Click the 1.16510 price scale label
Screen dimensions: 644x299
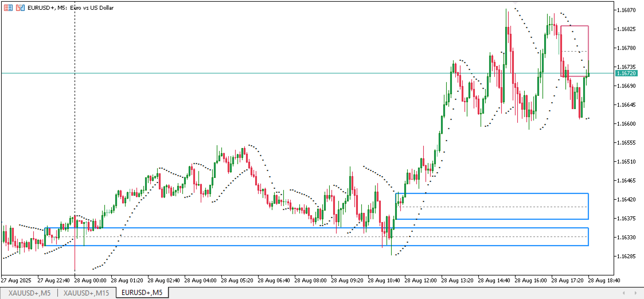click(x=626, y=162)
